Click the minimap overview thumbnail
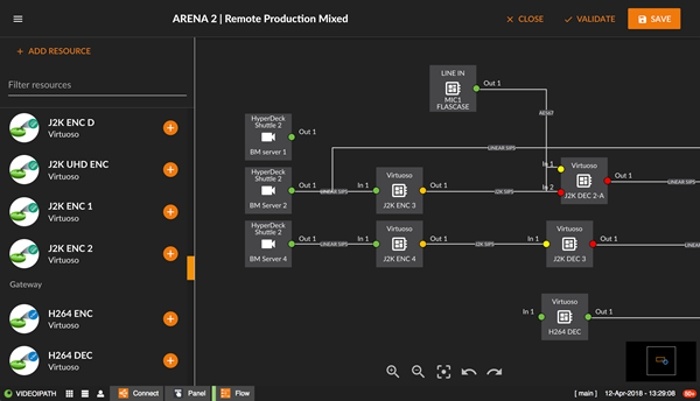700x401 pixels. click(x=661, y=361)
